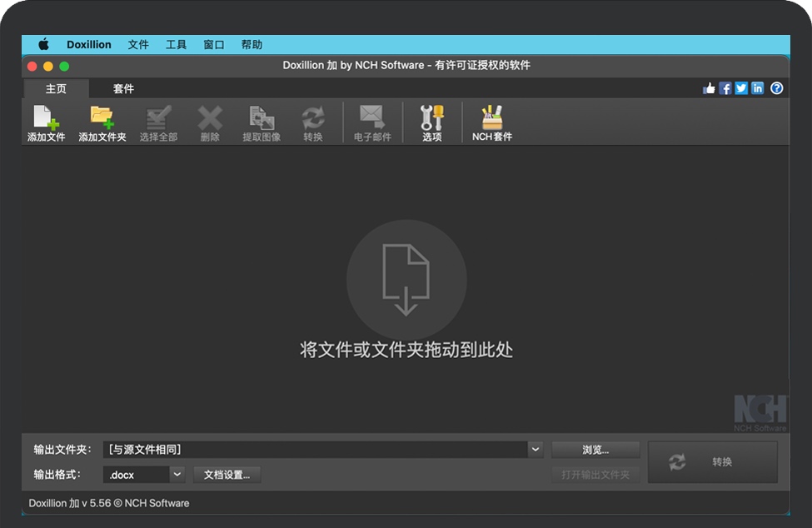The image size is (812, 528).
Task: Open the 文件 menu
Action: (138, 44)
